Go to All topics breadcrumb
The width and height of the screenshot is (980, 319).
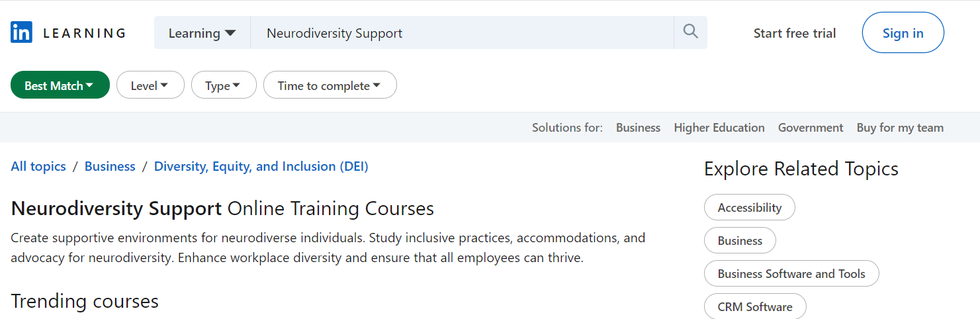pyautogui.click(x=38, y=166)
